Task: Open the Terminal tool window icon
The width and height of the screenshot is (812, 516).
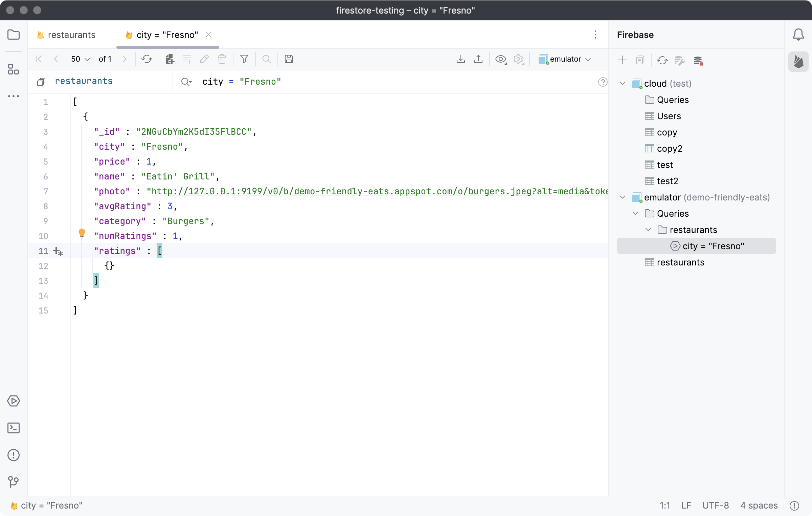Action: [x=14, y=428]
